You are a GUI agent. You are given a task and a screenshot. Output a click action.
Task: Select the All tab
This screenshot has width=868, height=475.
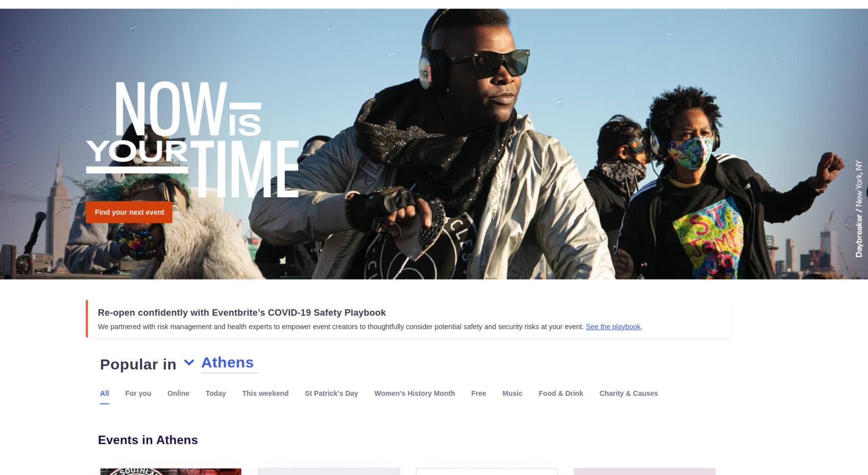tap(104, 393)
